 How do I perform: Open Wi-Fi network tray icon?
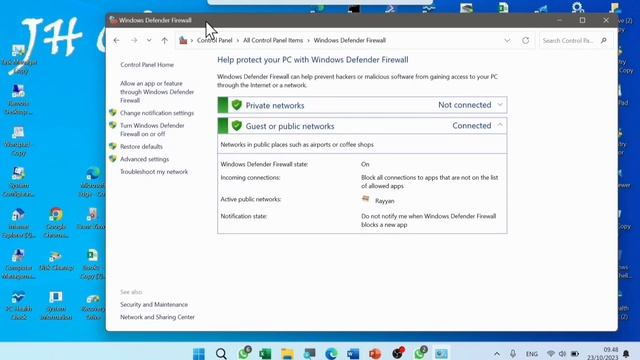pos(551,354)
